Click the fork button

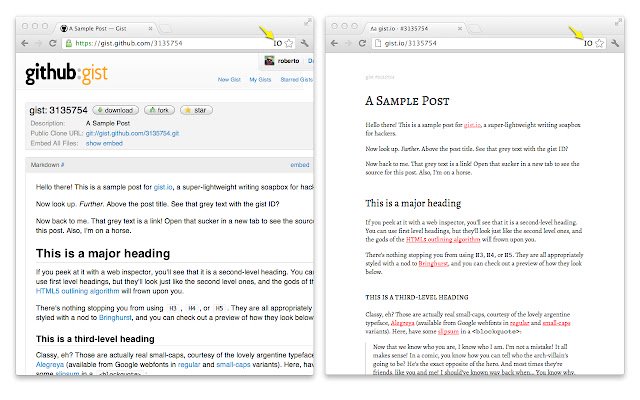coord(159,110)
